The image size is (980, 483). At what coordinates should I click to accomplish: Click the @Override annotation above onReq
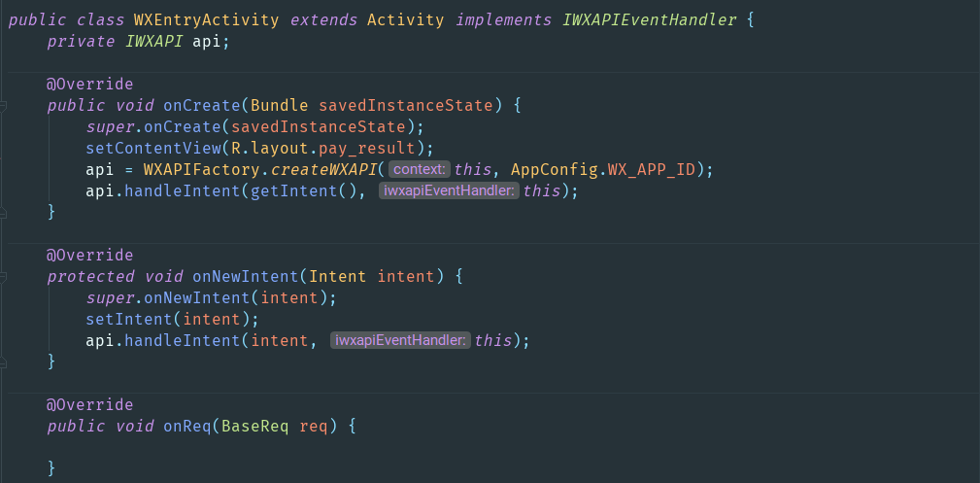click(x=90, y=405)
